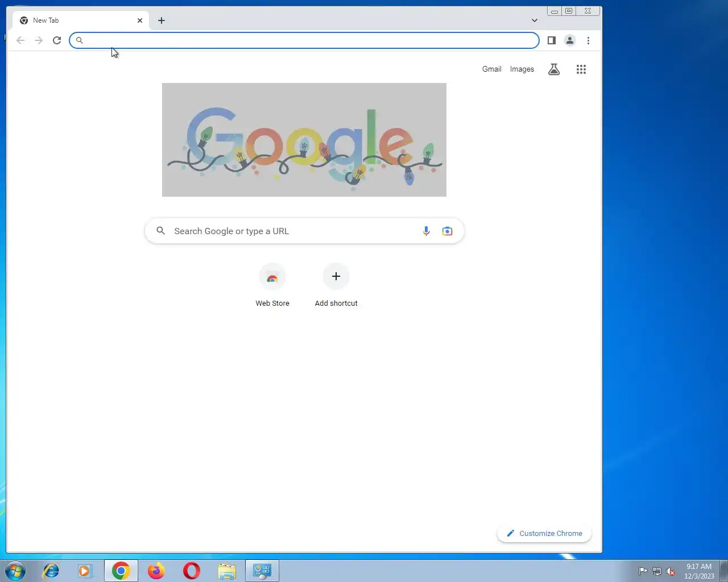Click the muted volume tray icon
This screenshot has height=582, width=728.
(671, 571)
